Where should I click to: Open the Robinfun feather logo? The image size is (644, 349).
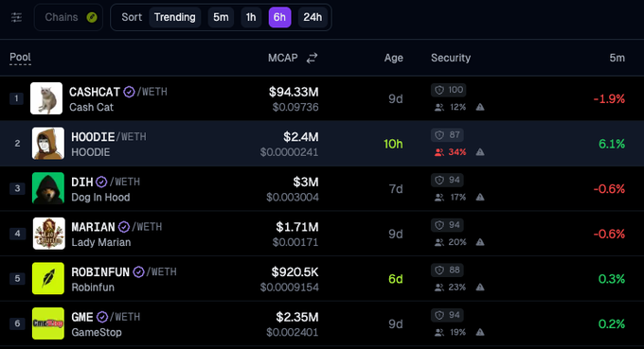pos(48,278)
